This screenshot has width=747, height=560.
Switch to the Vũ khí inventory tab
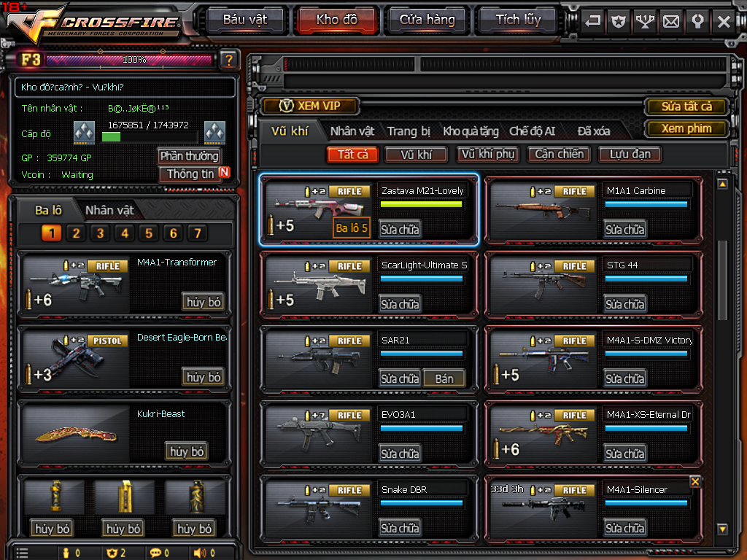(290, 131)
